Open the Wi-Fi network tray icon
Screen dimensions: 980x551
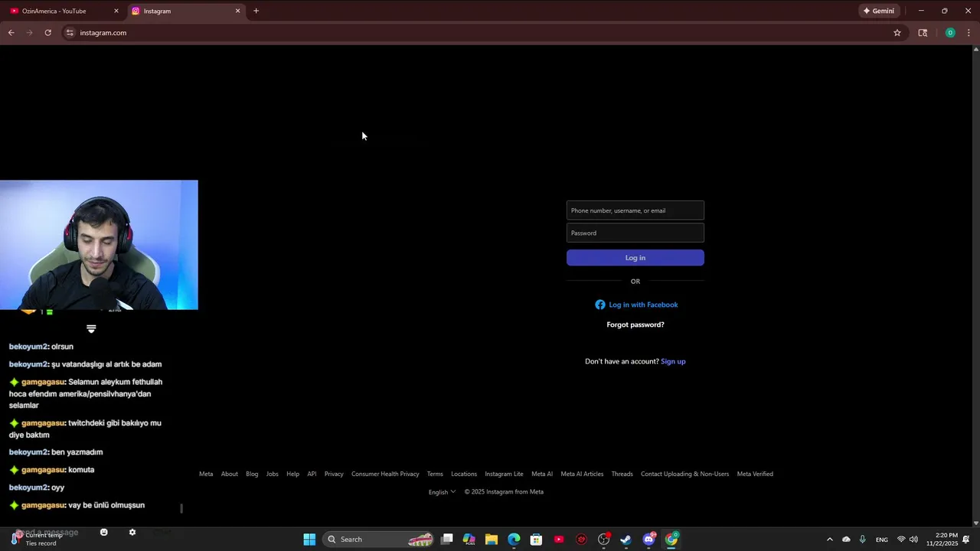[901, 540]
